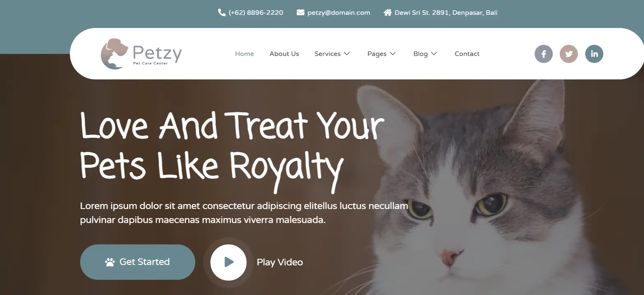Go to the Home menu item
The height and width of the screenshot is (295, 644).
tap(245, 54)
